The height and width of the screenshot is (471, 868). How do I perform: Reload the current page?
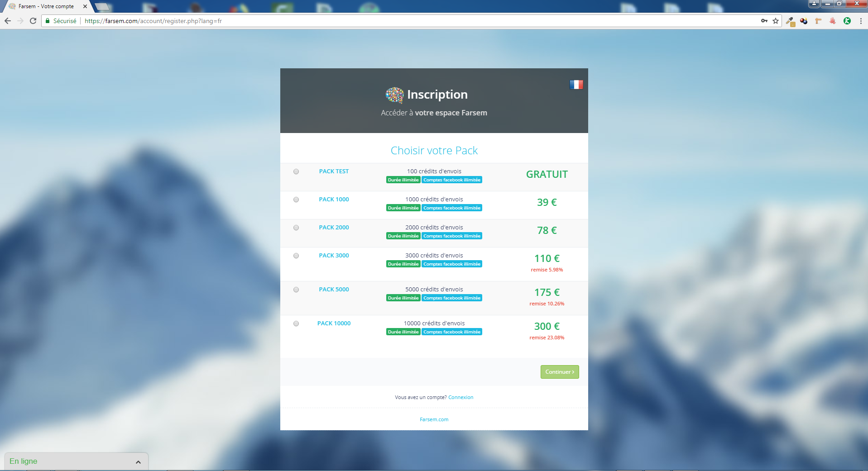33,21
